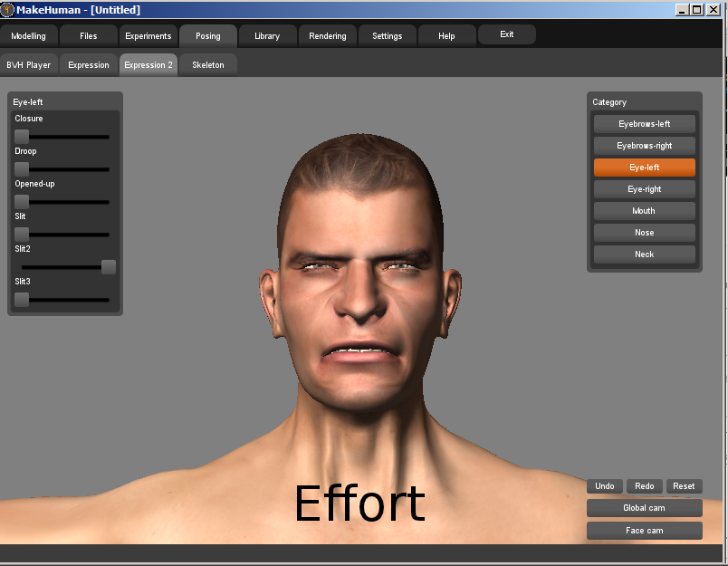728x566 pixels.
Task: Select the Expression 2 sub-tab
Action: 148,64
